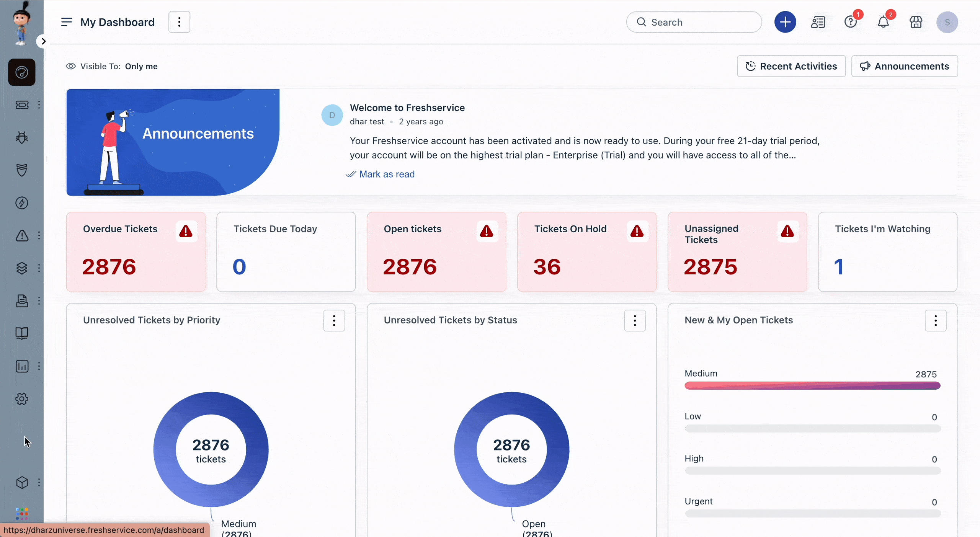Screen dimensions: 980x537
Task: Open the Assets layers icon in sidebar
Action: (22, 268)
